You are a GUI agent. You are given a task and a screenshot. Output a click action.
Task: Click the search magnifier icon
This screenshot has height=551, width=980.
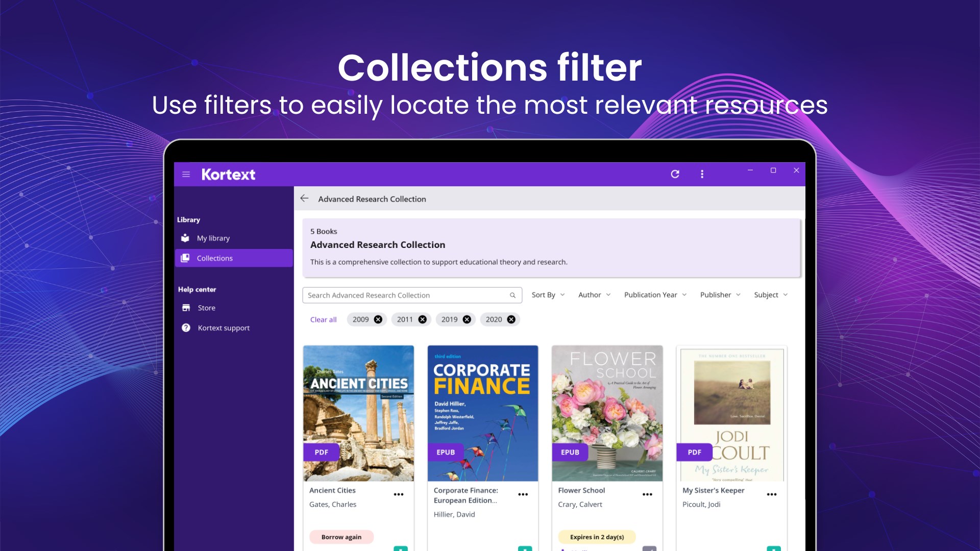click(x=512, y=295)
